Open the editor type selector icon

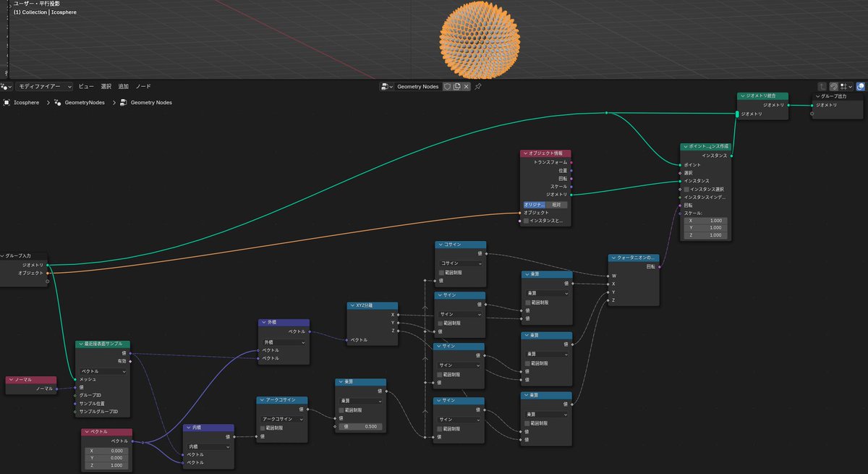click(x=7, y=86)
